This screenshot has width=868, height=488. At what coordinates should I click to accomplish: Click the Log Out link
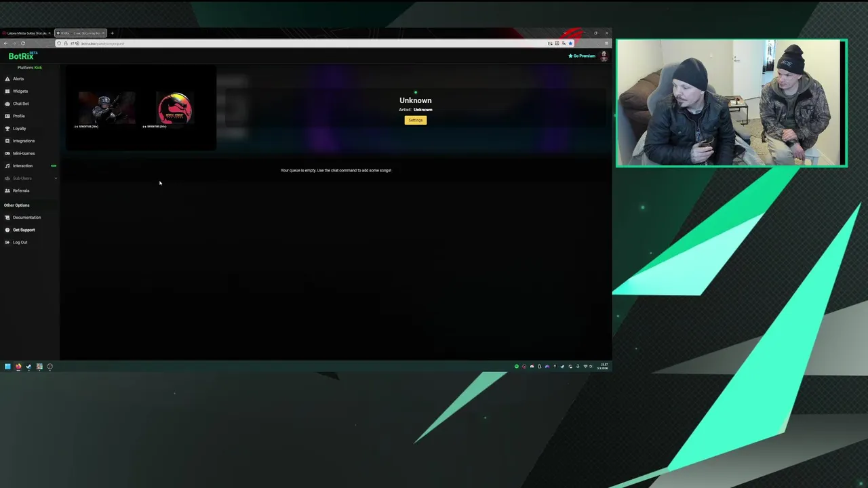point(20,242)
